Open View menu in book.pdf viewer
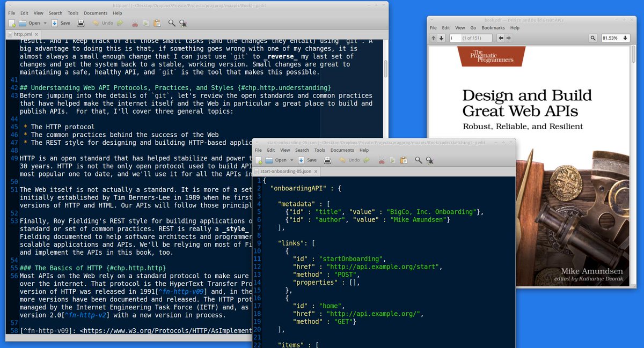644x348 pixels. [460, 28]
